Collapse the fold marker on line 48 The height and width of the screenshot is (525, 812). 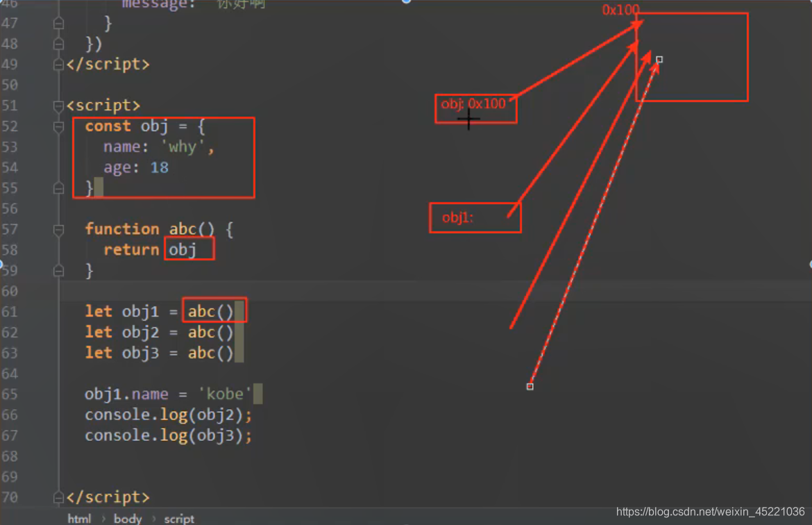coord(58,44)
